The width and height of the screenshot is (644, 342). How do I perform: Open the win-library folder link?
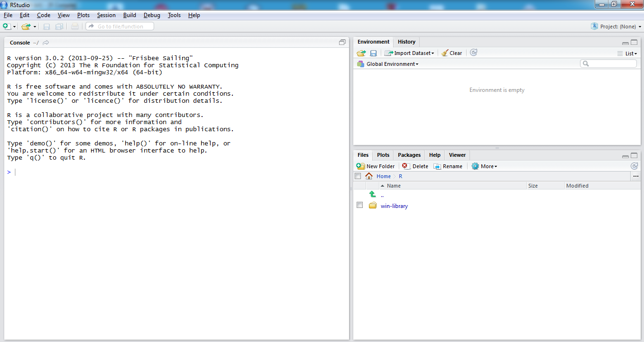pos(394,206)
